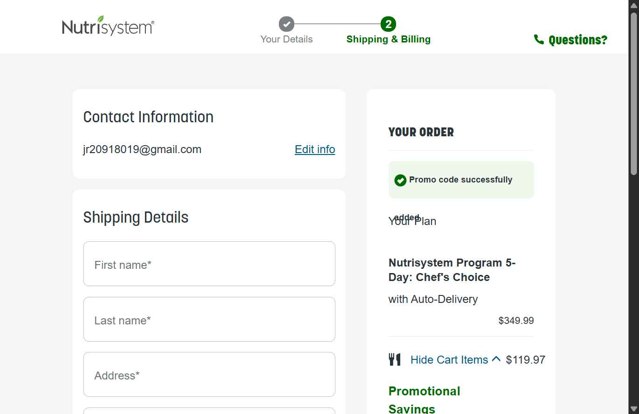Click the scrollbar down arrow

(x=634, y=409)
